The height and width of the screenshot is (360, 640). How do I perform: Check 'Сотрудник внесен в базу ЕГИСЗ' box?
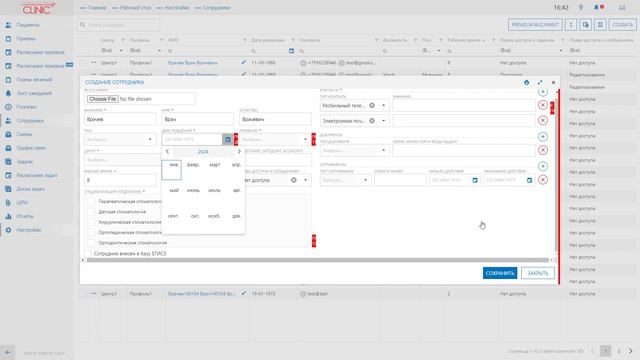[x=88, y=253]
